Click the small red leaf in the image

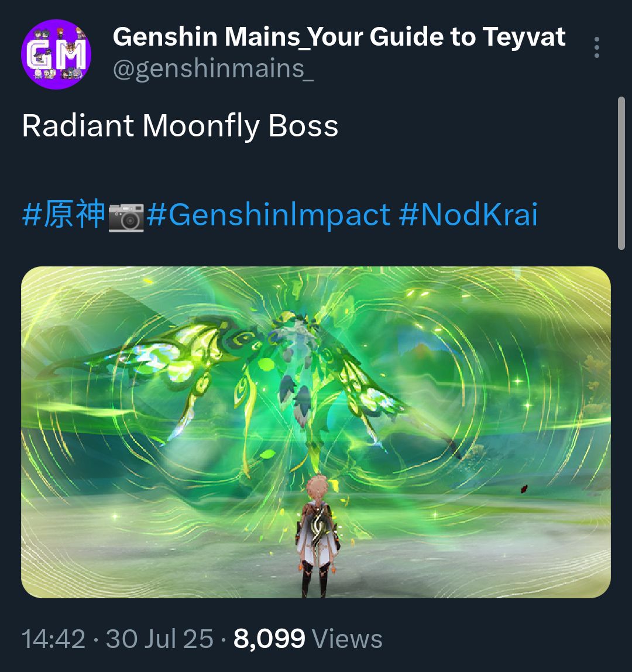pyautogui.click(x=524, y=489)
